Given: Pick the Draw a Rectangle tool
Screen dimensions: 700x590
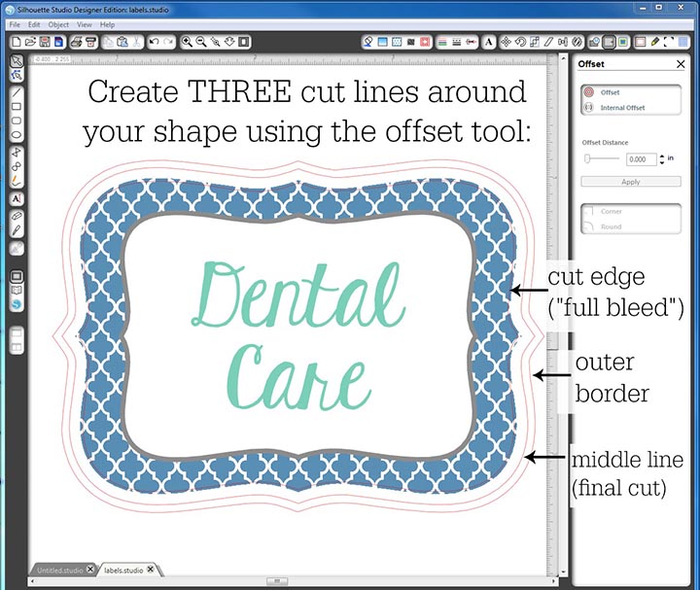Looking at the screenshot, I should tap(17, 107).
